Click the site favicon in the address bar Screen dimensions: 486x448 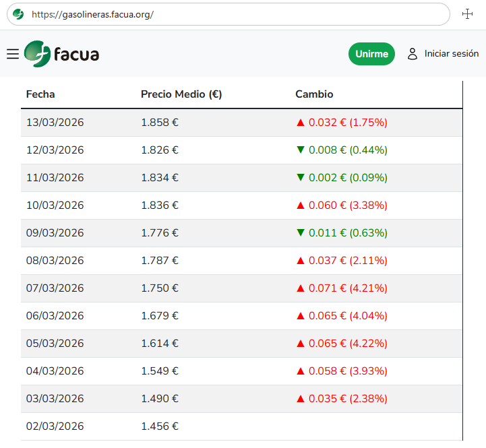[18, 14]
